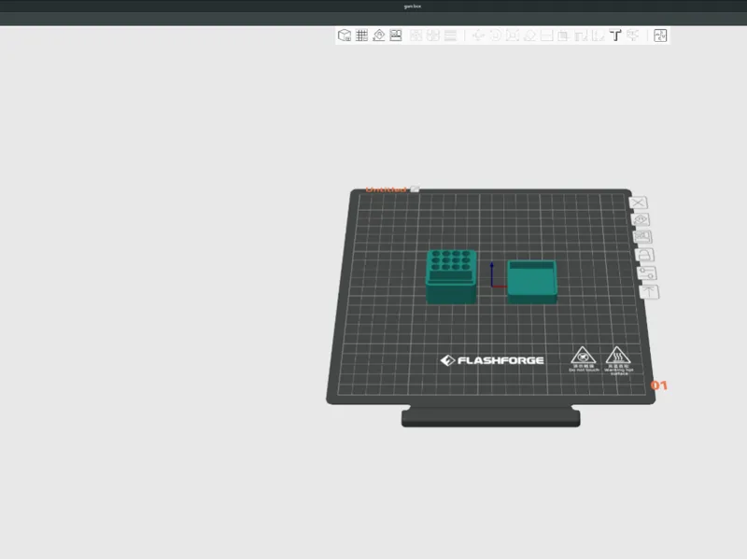The height and width of the screenshot is (560, 747).
Task: Add a new plate with the grid icon
Action: (361, 35)
